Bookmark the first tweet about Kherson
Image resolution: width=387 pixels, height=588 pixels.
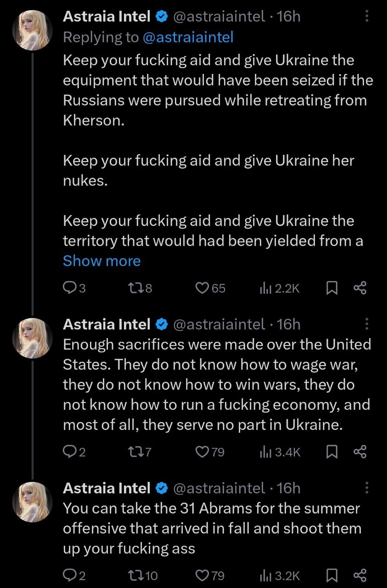331,288
